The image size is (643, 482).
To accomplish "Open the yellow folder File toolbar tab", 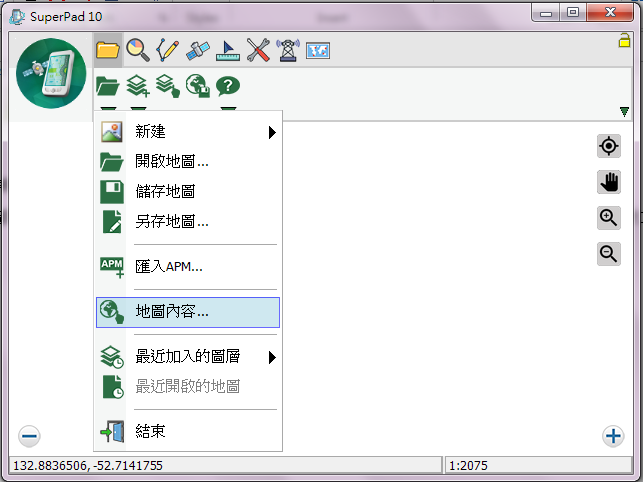I will tap(107, 50).
